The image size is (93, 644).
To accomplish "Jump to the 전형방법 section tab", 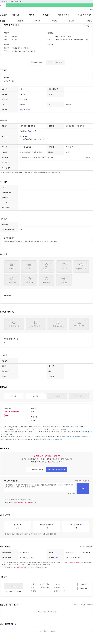I will [72, 21].
